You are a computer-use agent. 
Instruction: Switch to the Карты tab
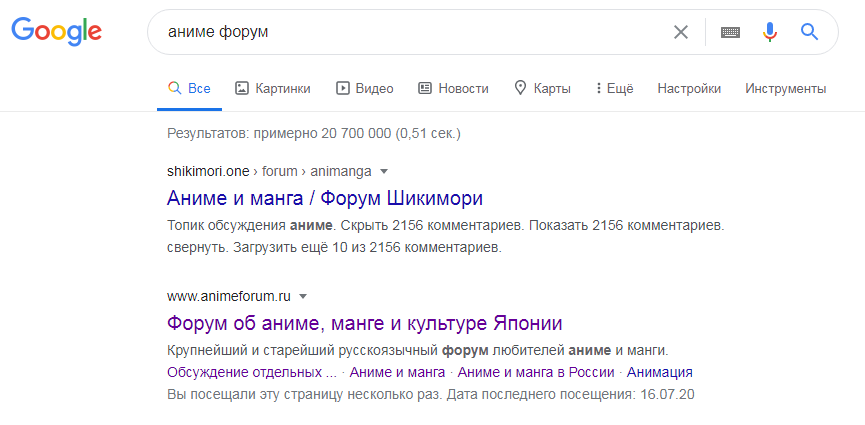coord(542,88)
